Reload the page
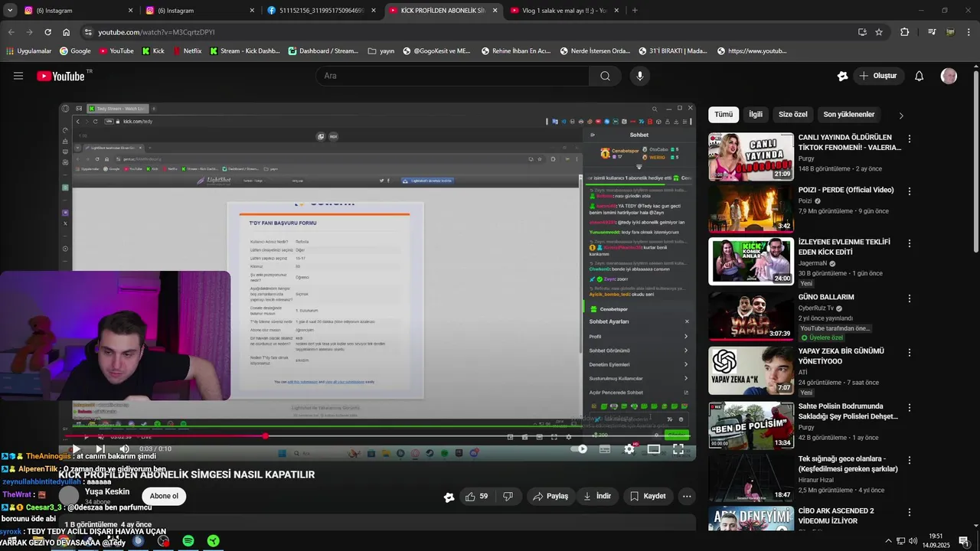The image size is (980, 551). point(47,32)
